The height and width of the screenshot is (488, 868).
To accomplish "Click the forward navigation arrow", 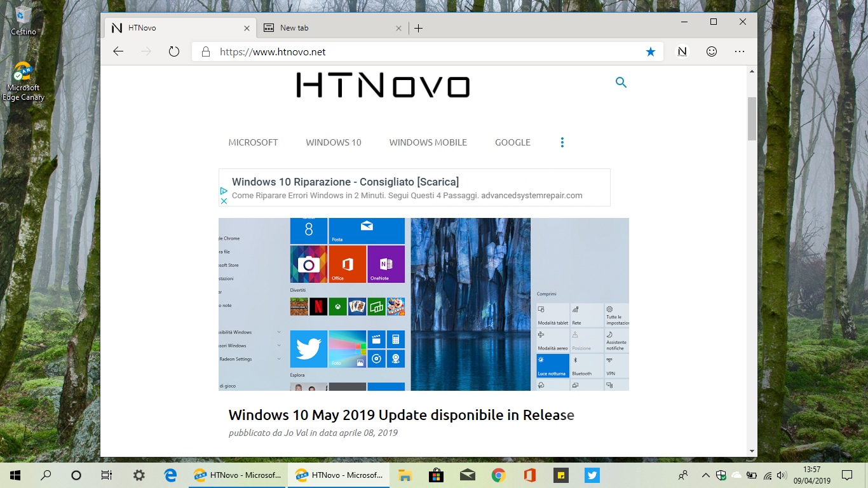I will pyautogui.click(x=146, y=51).
